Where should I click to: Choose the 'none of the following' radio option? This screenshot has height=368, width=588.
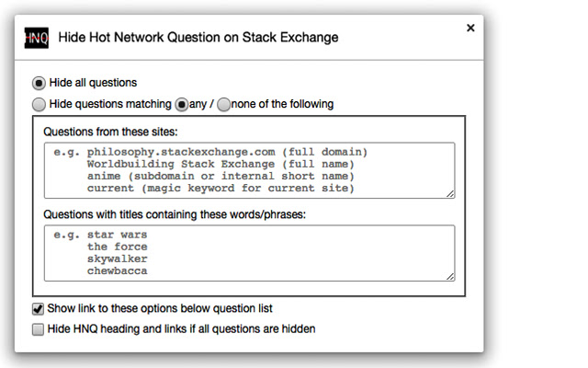224,104
